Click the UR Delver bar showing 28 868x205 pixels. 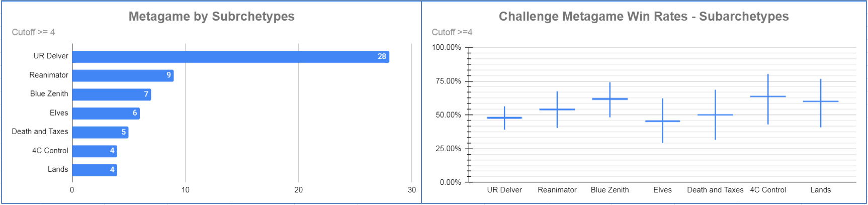pos(230,57)
